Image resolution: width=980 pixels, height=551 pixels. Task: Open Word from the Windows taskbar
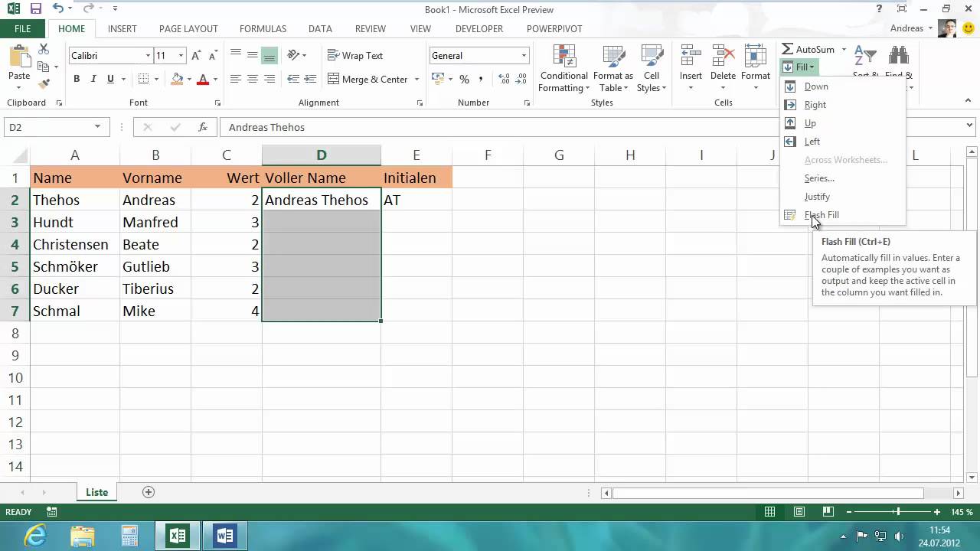coord(225,535)
